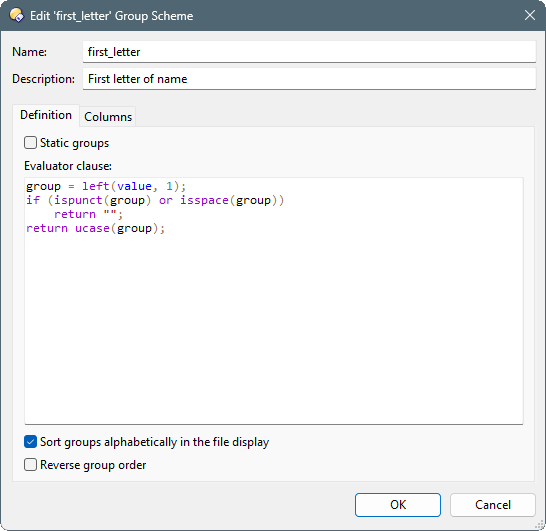Click into the Name field containing first_letter
This screenshot has width=546, height=531.
(x=309, y=52)
